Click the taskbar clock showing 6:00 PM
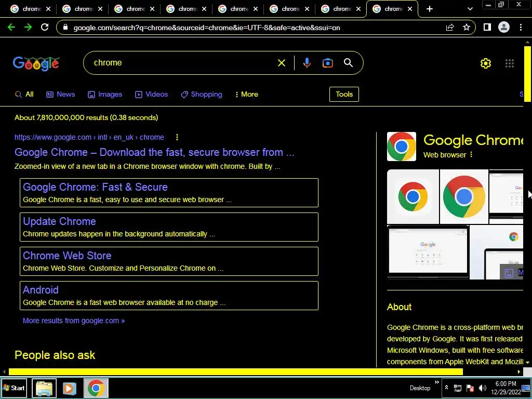 point(506,388)
